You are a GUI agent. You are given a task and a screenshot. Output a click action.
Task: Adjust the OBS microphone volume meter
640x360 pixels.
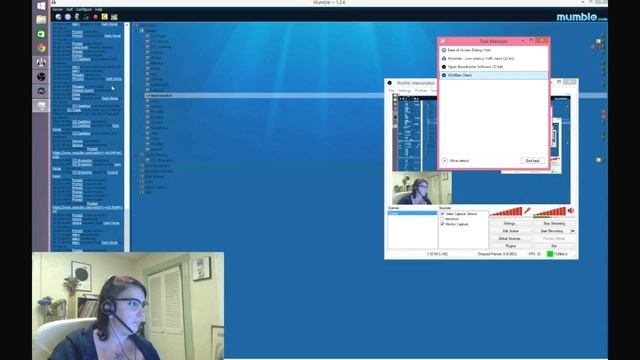click(x=506, y=211)
